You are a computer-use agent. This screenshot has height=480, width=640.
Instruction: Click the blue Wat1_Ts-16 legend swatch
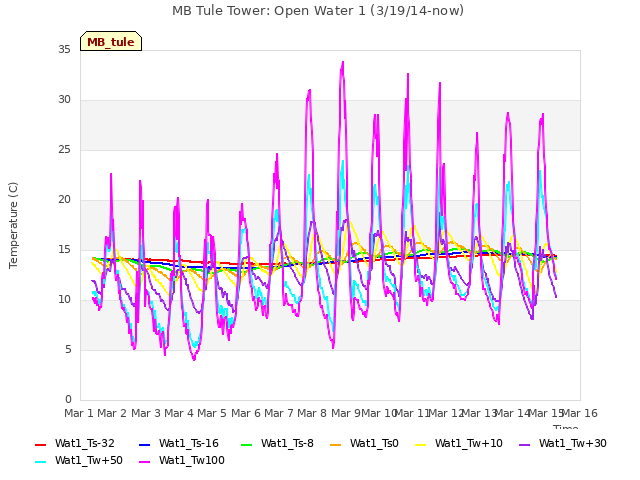(145, 444)
